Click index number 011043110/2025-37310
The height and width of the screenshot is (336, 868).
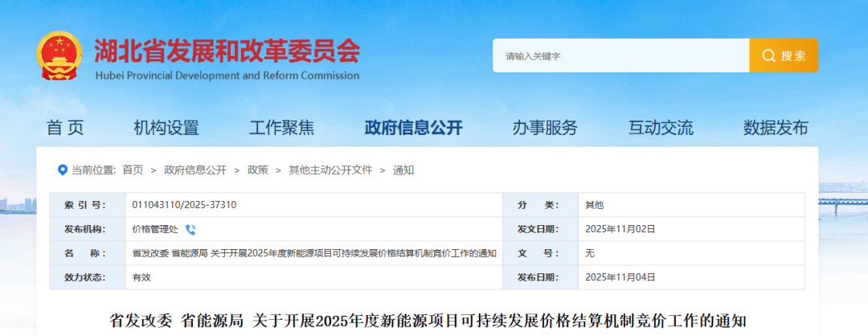click(x=184, y=205)
